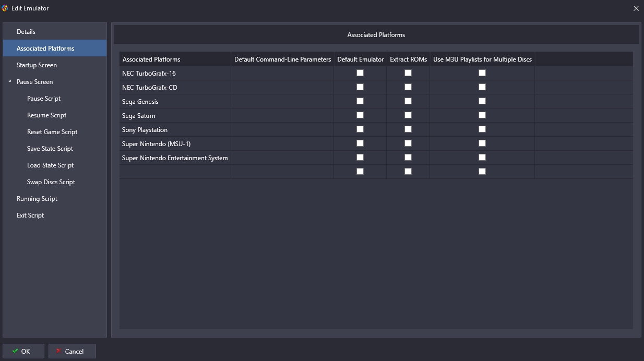Select the Sega Genesis platform cell

click(x=175, y=101)
